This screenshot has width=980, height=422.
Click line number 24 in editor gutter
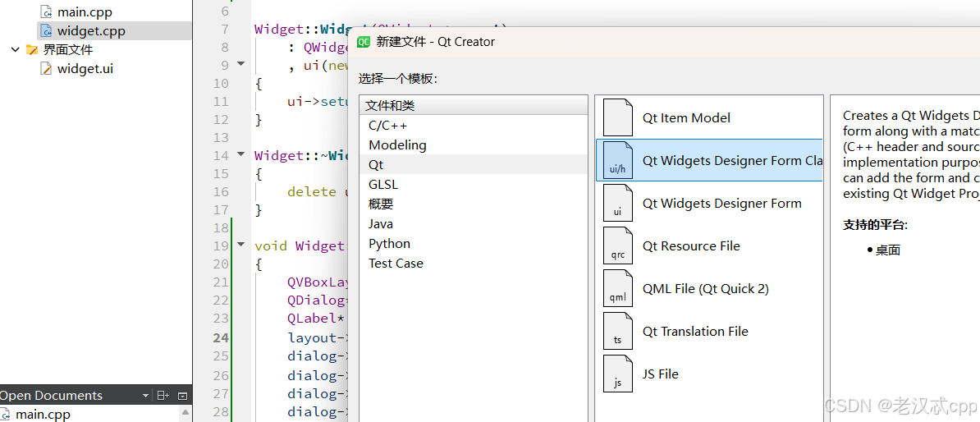221,338
